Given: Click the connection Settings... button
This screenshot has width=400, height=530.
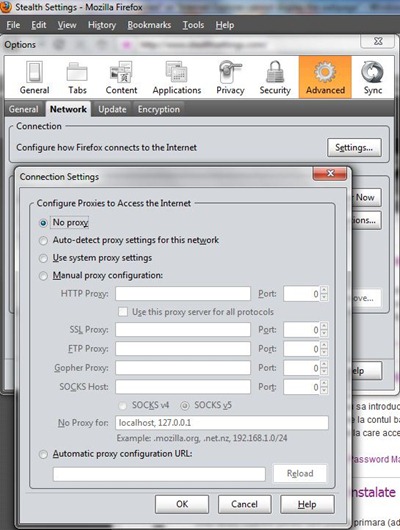Looking at the screenshot, I should [x=354, y=147].
